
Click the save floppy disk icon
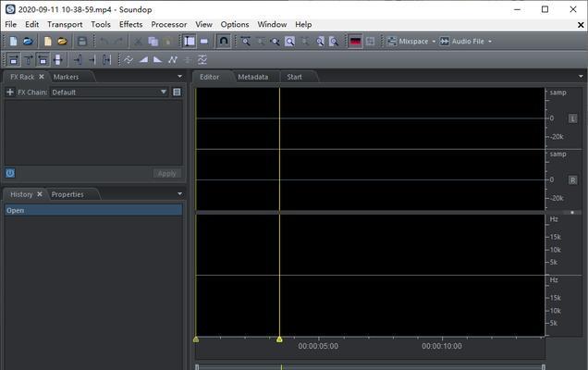pos(82,42)
